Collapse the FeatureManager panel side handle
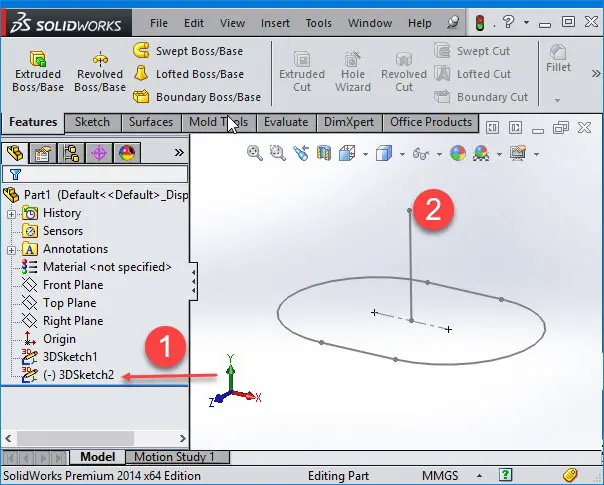 pyautogui.click(x=193, y=281)
